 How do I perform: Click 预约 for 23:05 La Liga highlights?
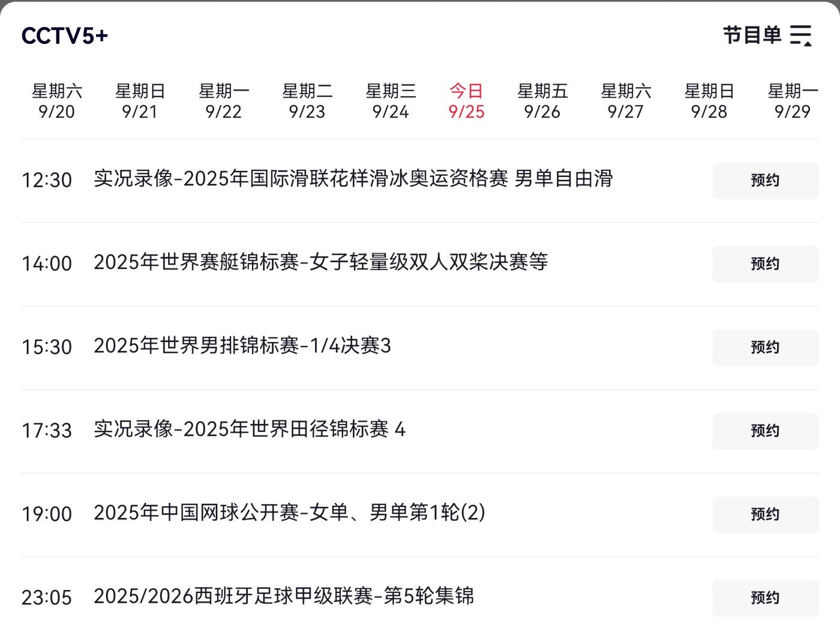click(765, 597)
